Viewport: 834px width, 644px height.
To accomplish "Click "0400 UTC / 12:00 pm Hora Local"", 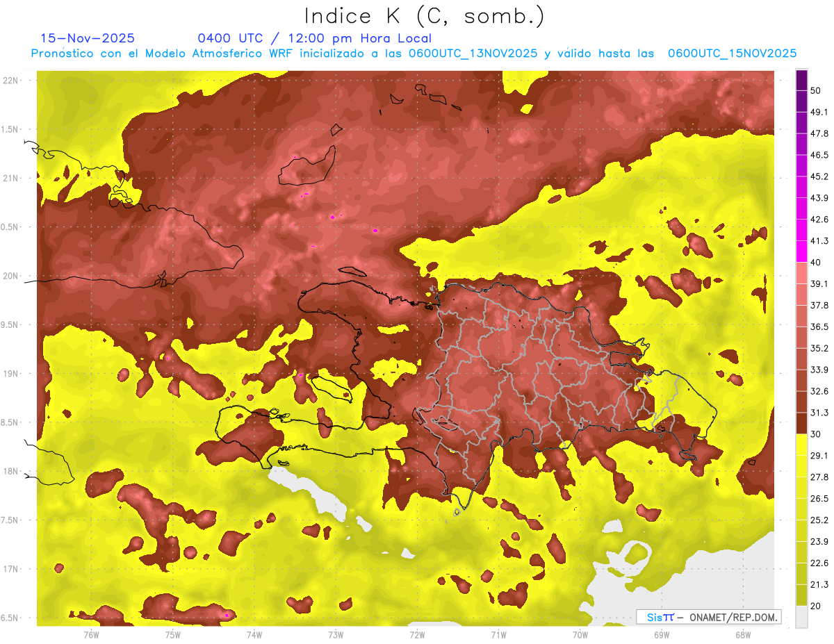I will [315, 39].
